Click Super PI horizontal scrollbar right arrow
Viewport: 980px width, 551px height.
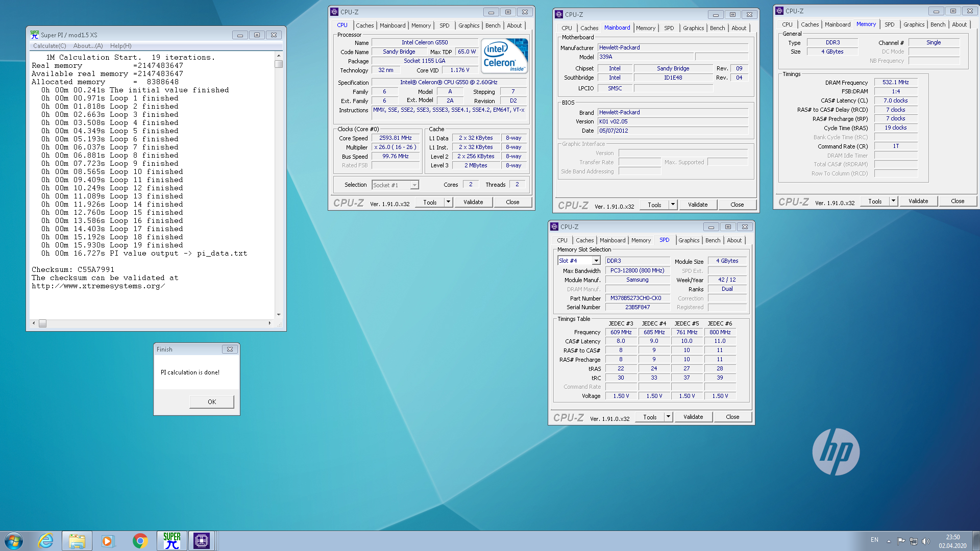coord(269,323)
